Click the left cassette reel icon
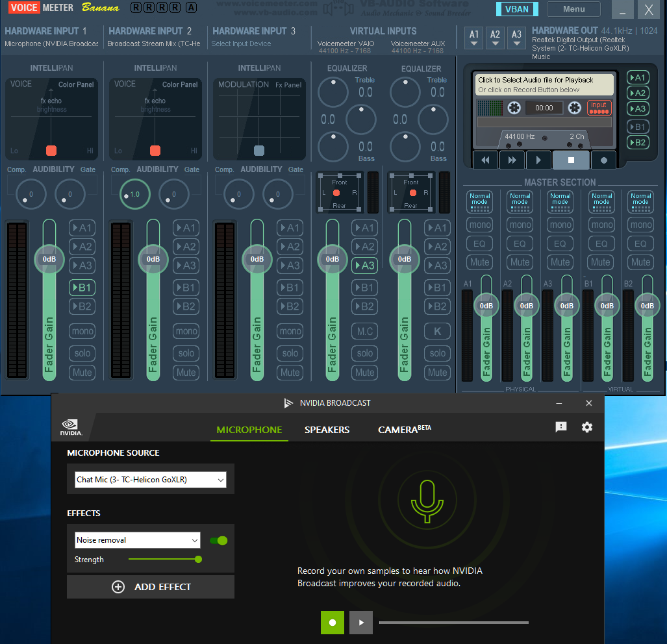 point(514,108)
